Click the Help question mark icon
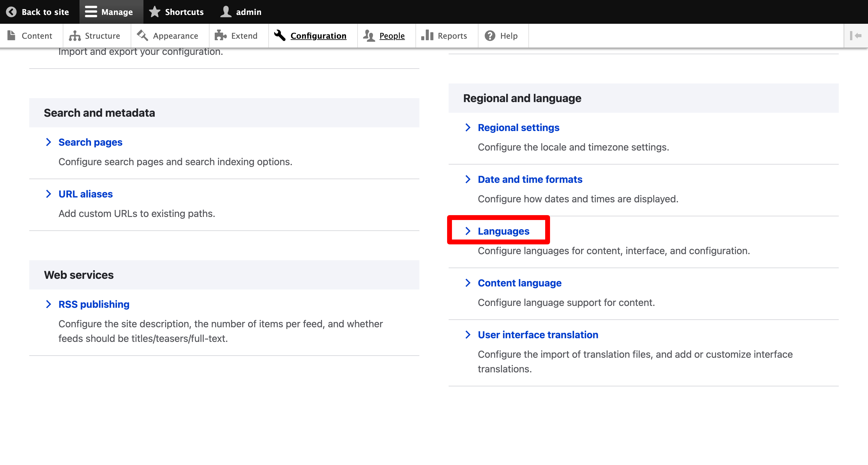Viewport: 868px width, 465px height. coord(490,36)
